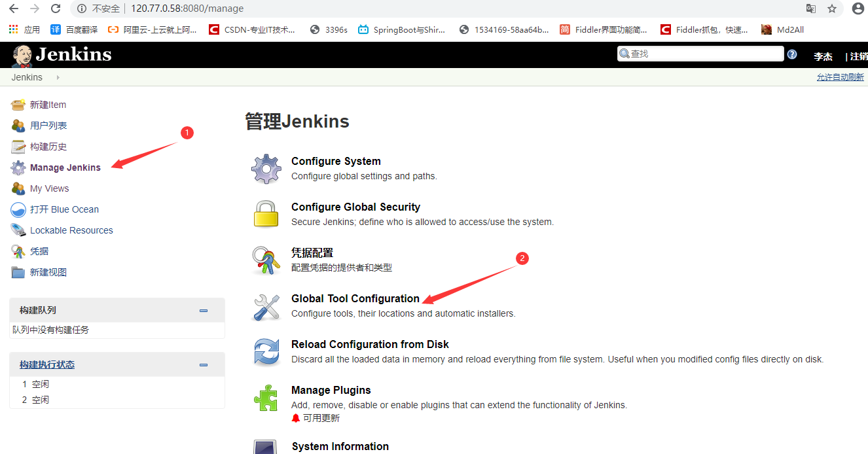868x454 pixels.
Task: Click the Blue Ocean round icon
Action: click(x=18, y=209)
